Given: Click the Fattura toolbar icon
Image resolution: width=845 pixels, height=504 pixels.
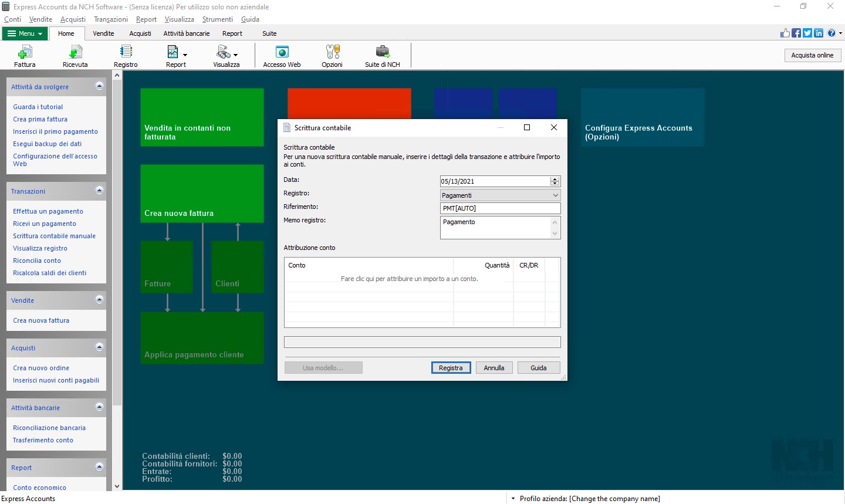Looking at the screenshot, I should (25, 56).
